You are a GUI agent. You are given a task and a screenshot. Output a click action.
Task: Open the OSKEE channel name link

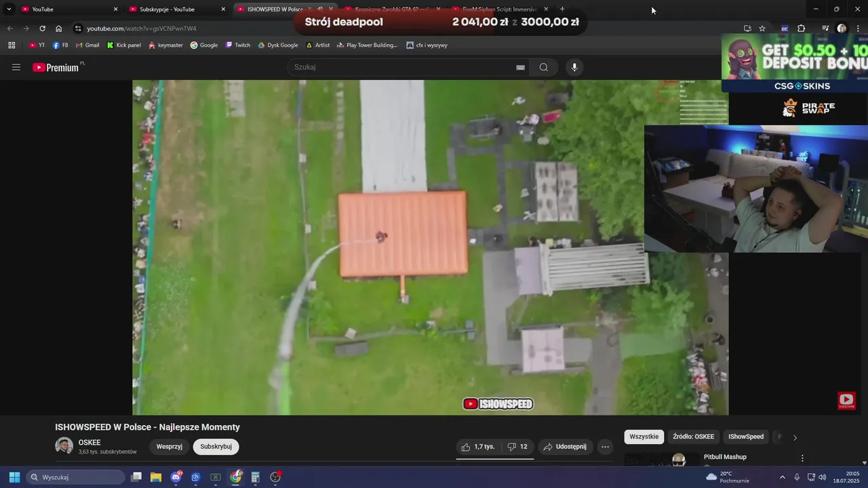tap(90, 443)
